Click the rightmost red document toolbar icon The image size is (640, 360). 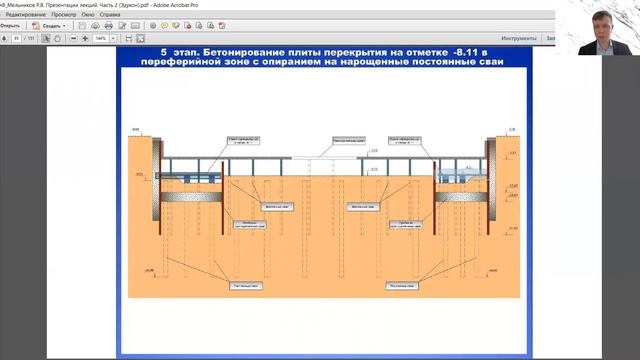[222, 26]
